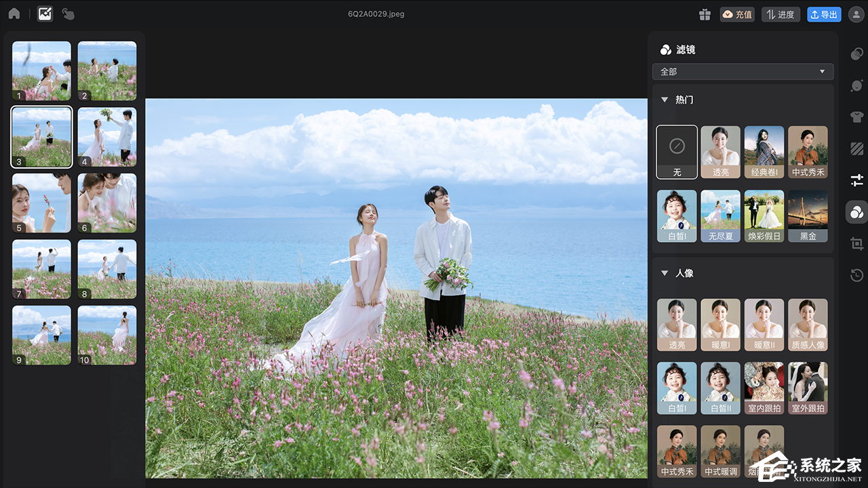Collapse the 人像 filter section
Image resolution: width=868 pixels, height=488 pixels.
point(665,273)
